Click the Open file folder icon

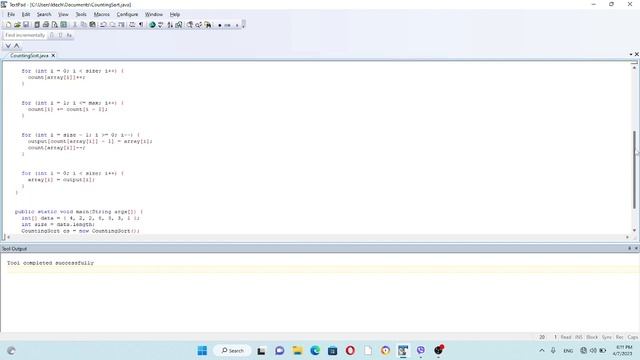[17, 25]
